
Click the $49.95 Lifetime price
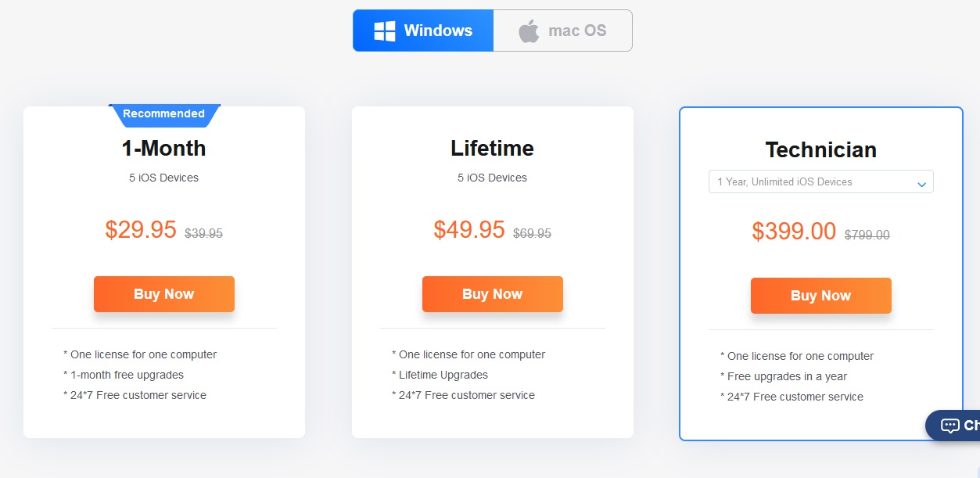(x=469, y=229)
